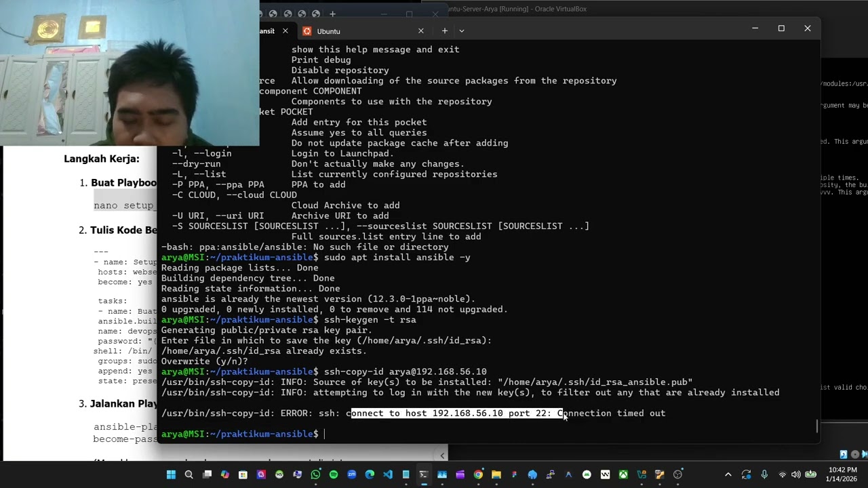
Task: Click 'nano setup_' code snippet in document
Action: click(x=125, y=205)
